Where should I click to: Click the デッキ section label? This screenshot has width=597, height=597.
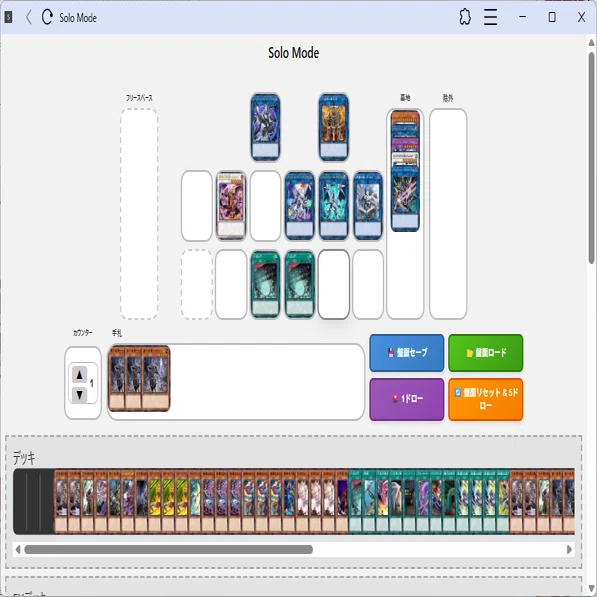coord(24,457)
